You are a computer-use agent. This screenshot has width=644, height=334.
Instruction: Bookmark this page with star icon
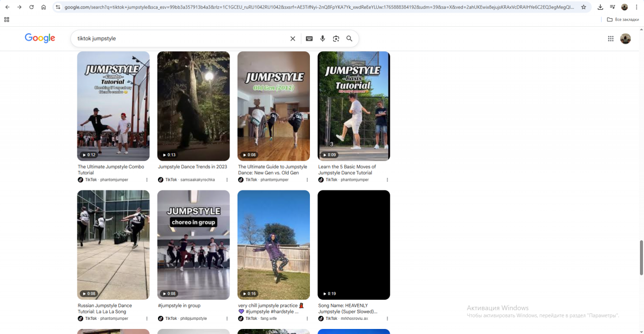(x=584, y=7)
